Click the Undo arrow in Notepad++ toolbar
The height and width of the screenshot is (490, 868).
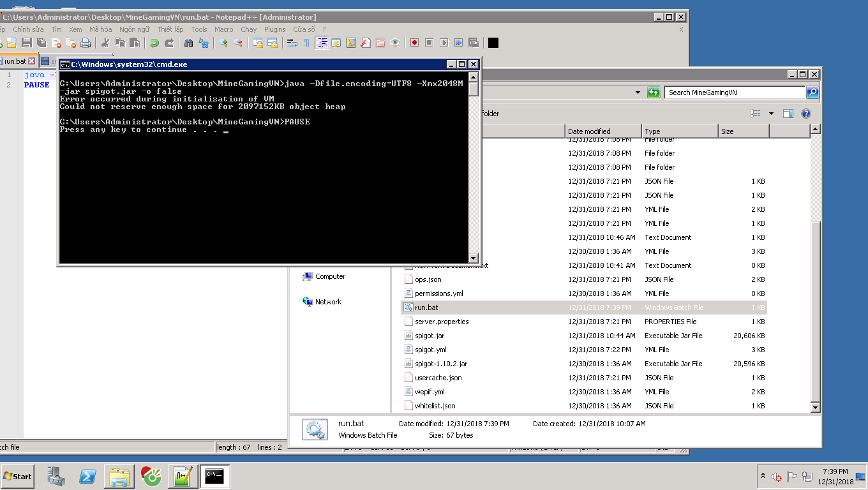[x=154, y=43]
